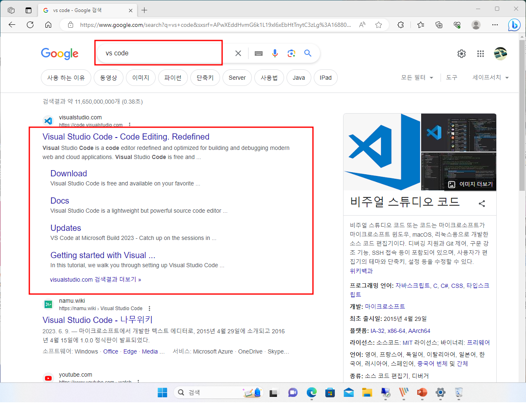
Task: Select the '단축키' filter chip
Action: 205,78
